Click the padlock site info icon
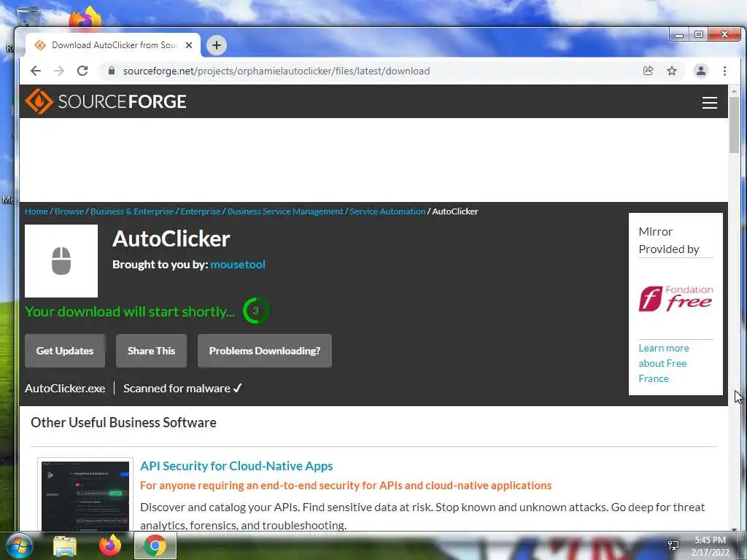 (x=112, y=71)
